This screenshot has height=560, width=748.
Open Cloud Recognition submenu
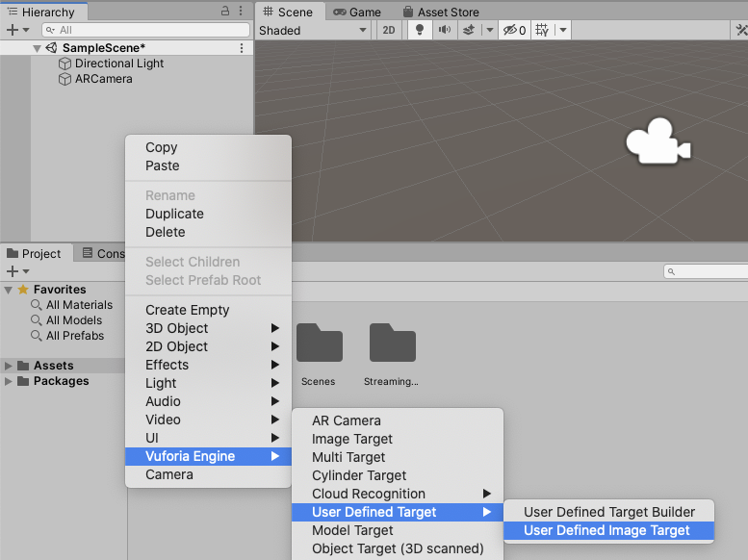tap(398, 494)
